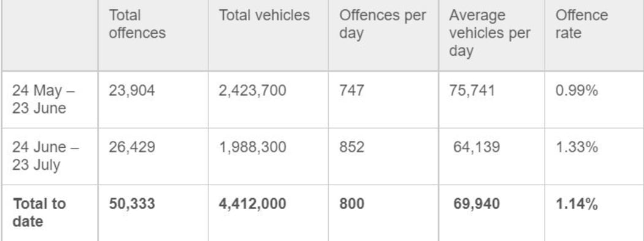Select the 0.99% offence rate cell
Viewport: 644px width, 241px height.
click(x=577, y=90)
